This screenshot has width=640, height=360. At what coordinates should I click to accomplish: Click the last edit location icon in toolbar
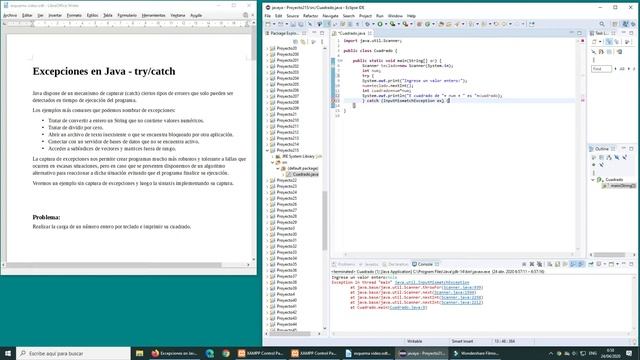496,24
